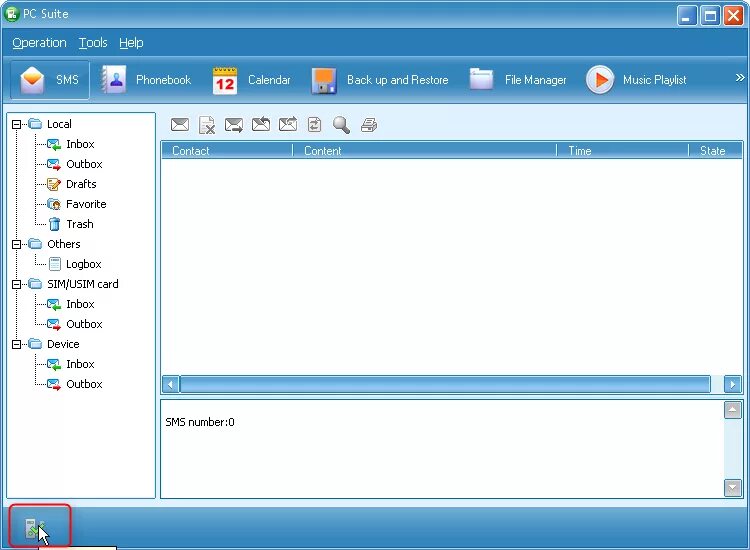Click the horizontal scrollbar right arrow
The width and height of the screenshot is (750, 550).
click(x=732, y=384)
